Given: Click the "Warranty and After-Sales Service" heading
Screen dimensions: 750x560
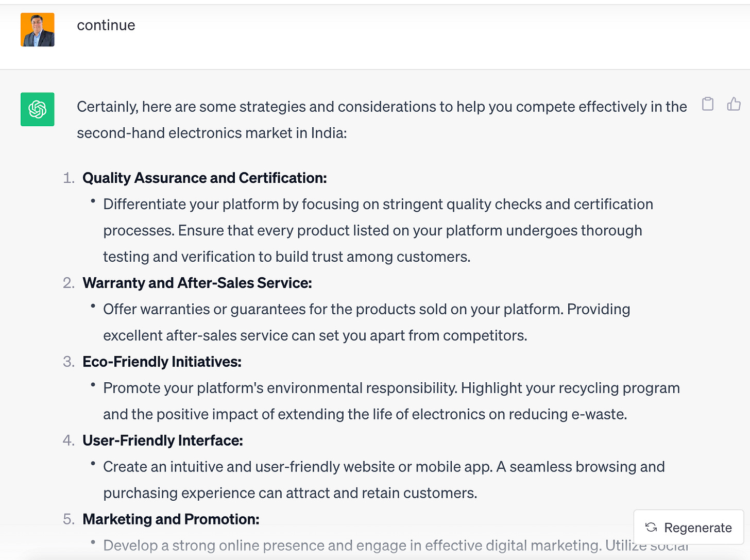Looking at the screenshot, I should coord(197,283).
